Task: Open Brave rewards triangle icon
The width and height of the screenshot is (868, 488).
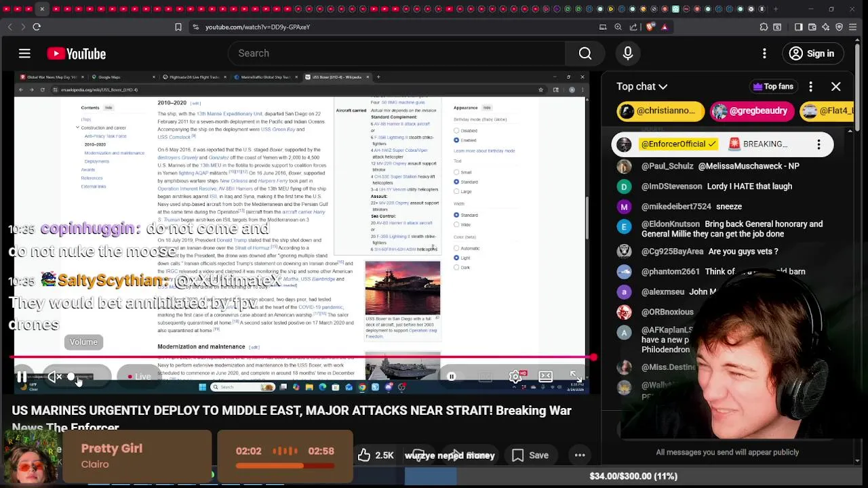Action: tap(665, 27)
